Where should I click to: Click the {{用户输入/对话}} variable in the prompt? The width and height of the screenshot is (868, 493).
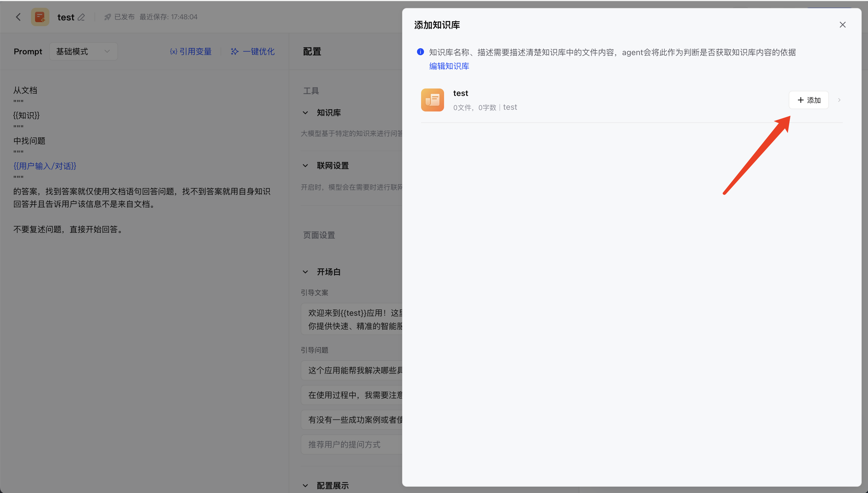[44, 166]
